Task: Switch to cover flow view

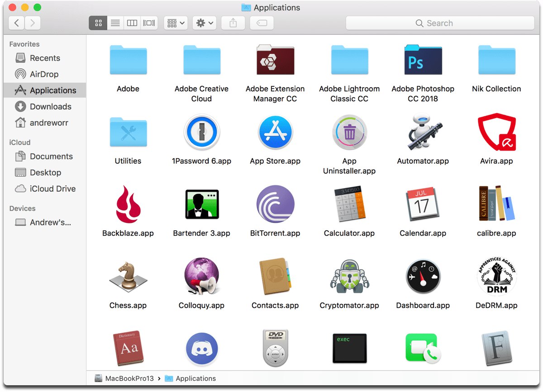Action: tap(149, 23)
